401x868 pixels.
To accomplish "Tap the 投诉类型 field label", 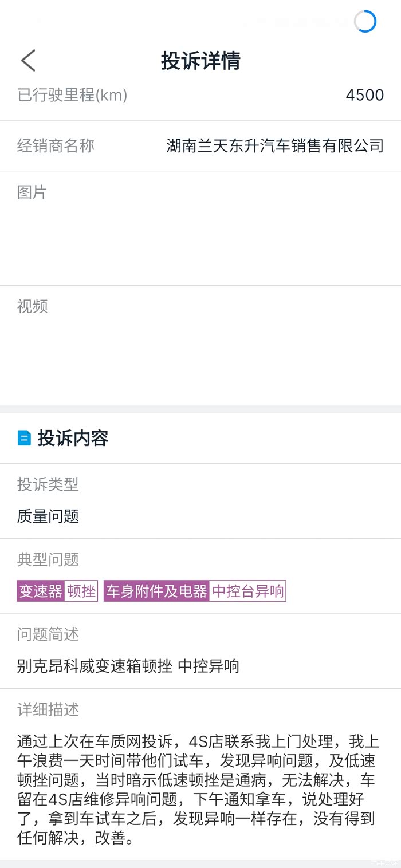I will click(48, 484).
